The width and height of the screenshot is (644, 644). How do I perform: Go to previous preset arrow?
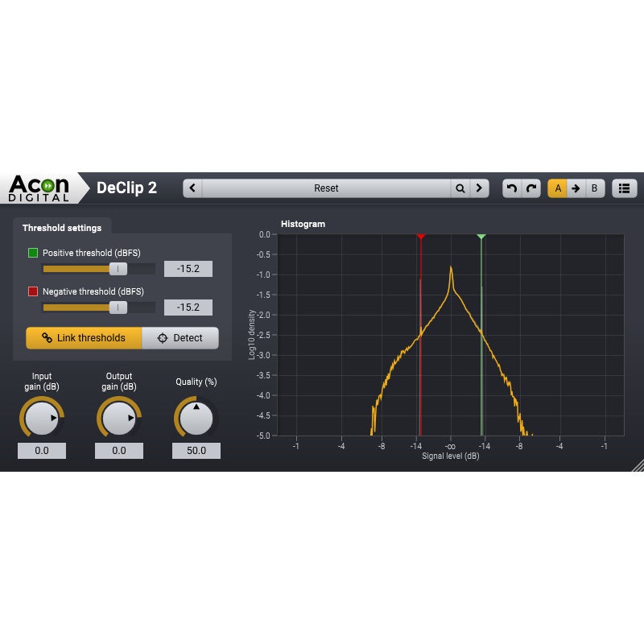pos(192,188)
